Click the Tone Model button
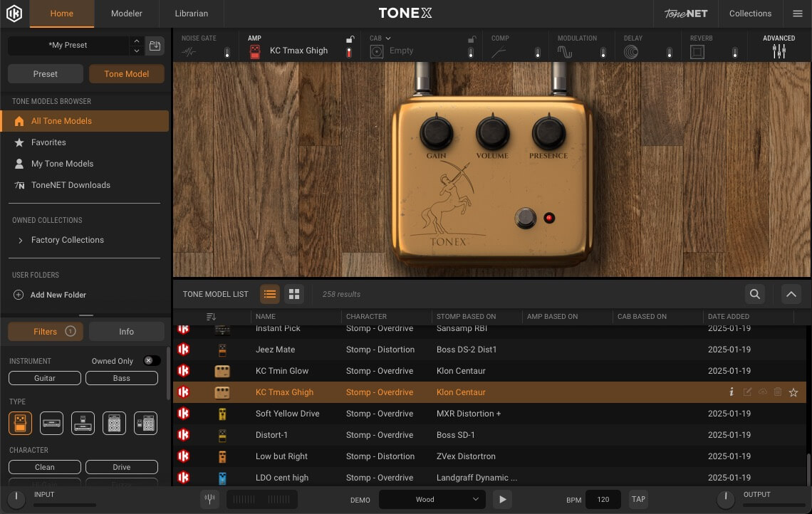Viewport: 812px width, 514px height. click(127, 73)
